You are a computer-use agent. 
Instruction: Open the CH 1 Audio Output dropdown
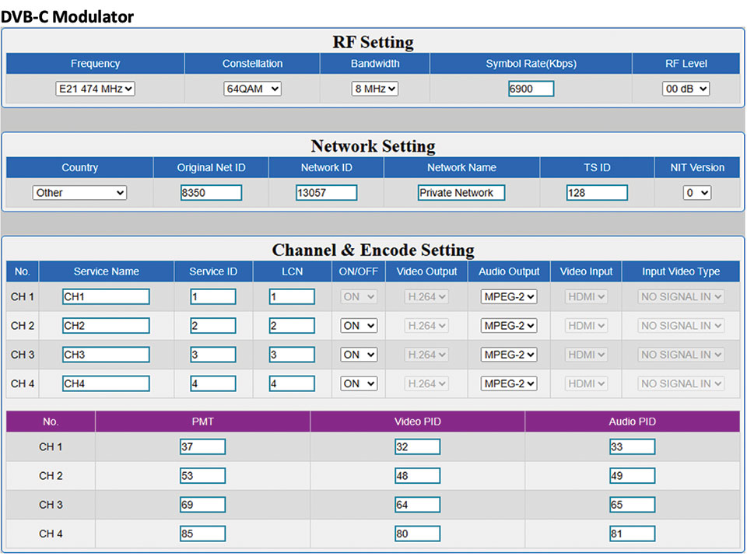508,296
